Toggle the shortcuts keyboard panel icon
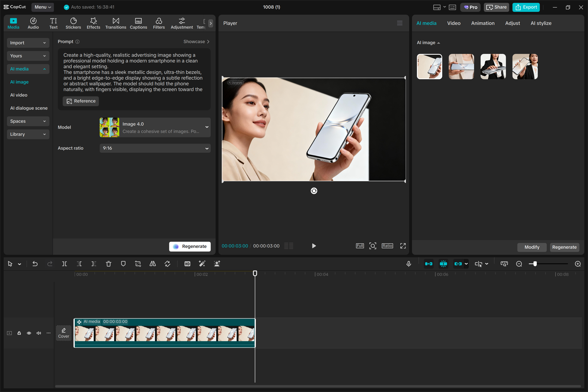This screenshot has width=588, height=392. [x=452, y=7]
